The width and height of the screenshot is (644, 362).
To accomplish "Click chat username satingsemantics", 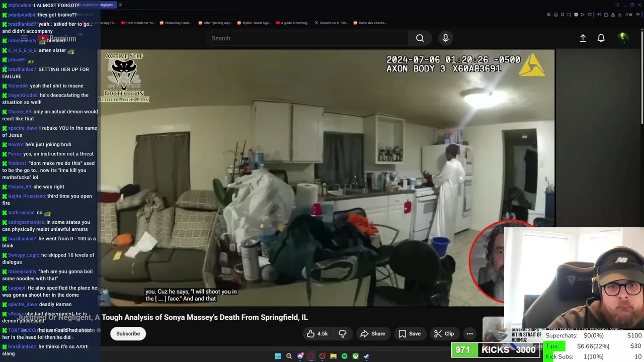I will point(26,222).
